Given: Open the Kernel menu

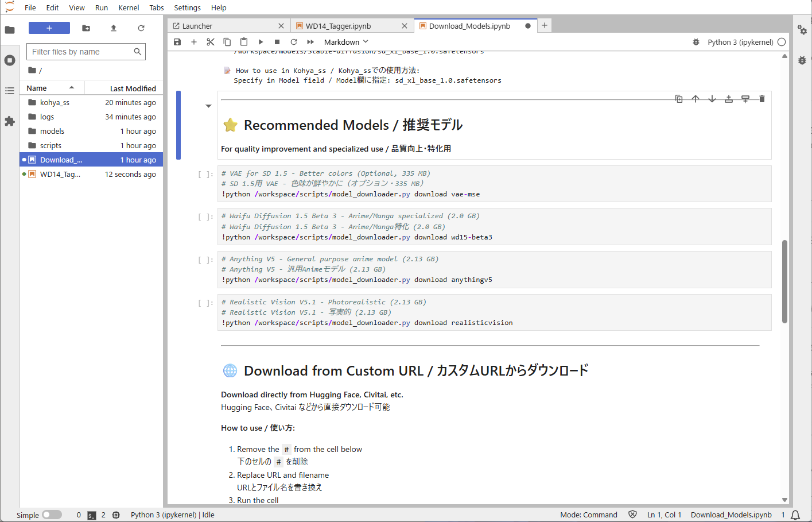Looking at the screenshot, I should (x=129, y=7).
